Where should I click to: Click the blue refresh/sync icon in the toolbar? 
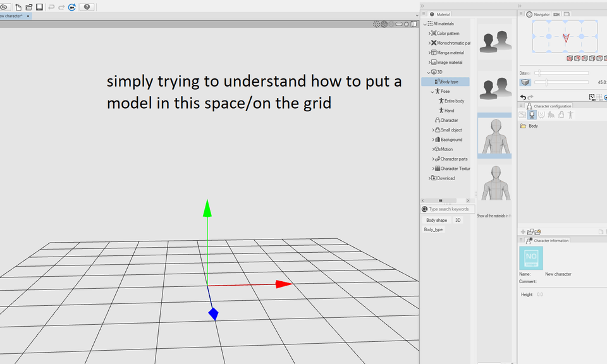click(72, 6)
